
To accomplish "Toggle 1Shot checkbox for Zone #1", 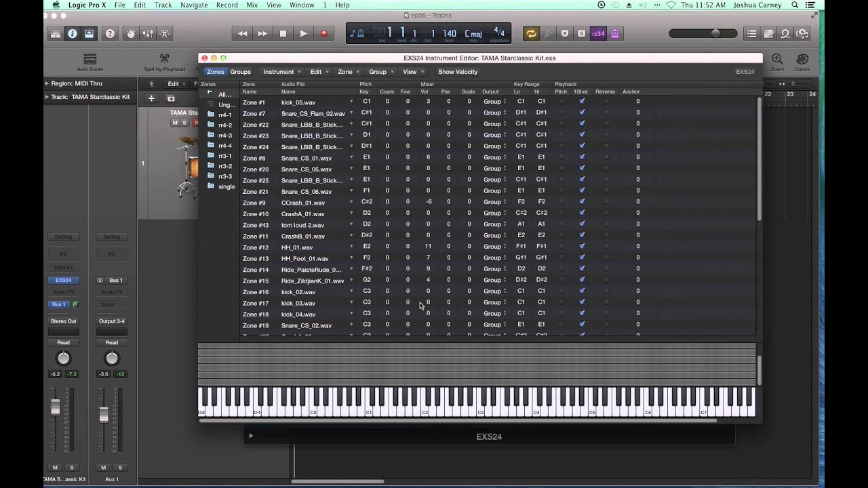I will [x=582, y=102].
